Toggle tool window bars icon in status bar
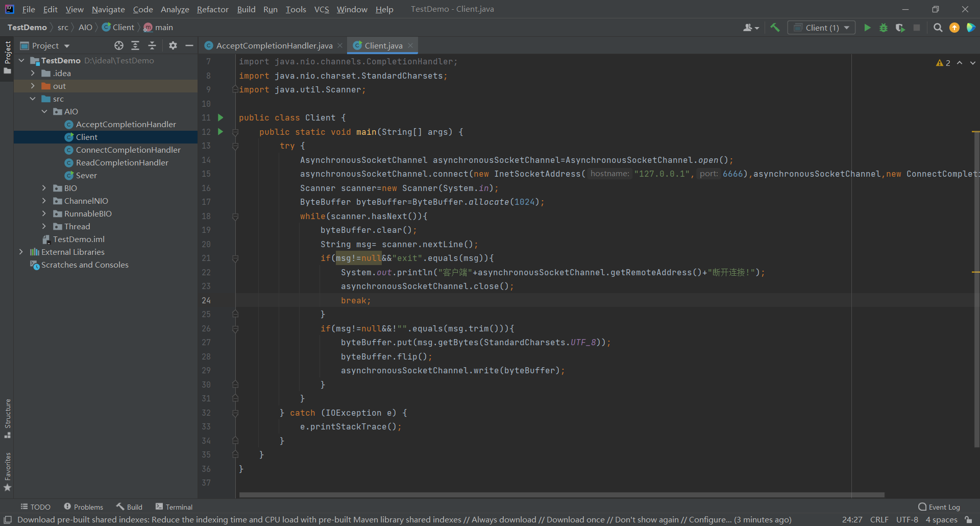Screen dimensions: 980x526 pyautogui.click(x=8, y=520)
